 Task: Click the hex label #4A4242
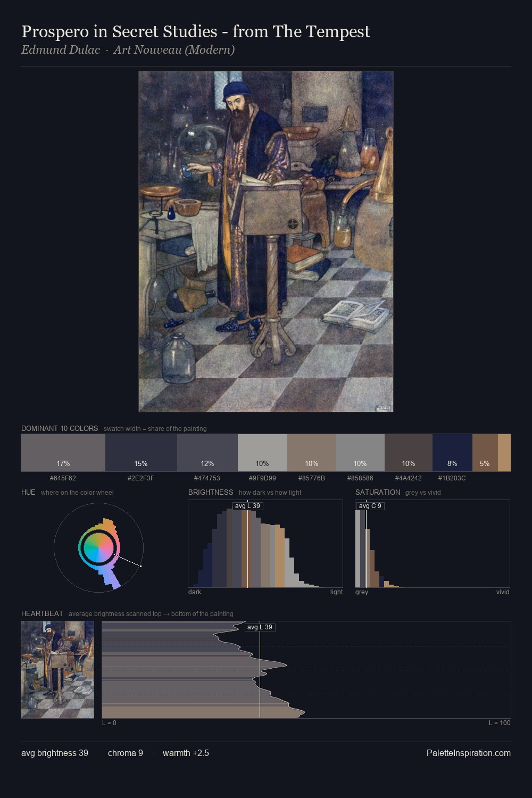tap(409, 478)
